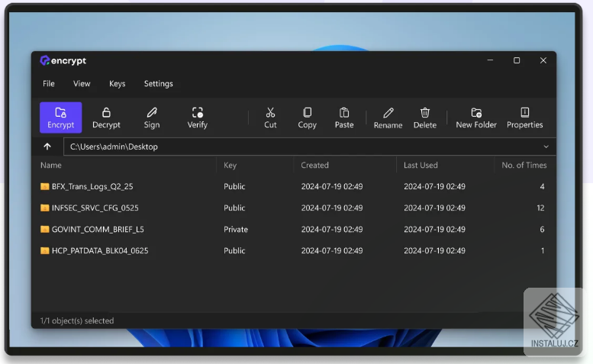Go up one directory with the arrow
Viewport: 593px width, 364px height.
47,147
